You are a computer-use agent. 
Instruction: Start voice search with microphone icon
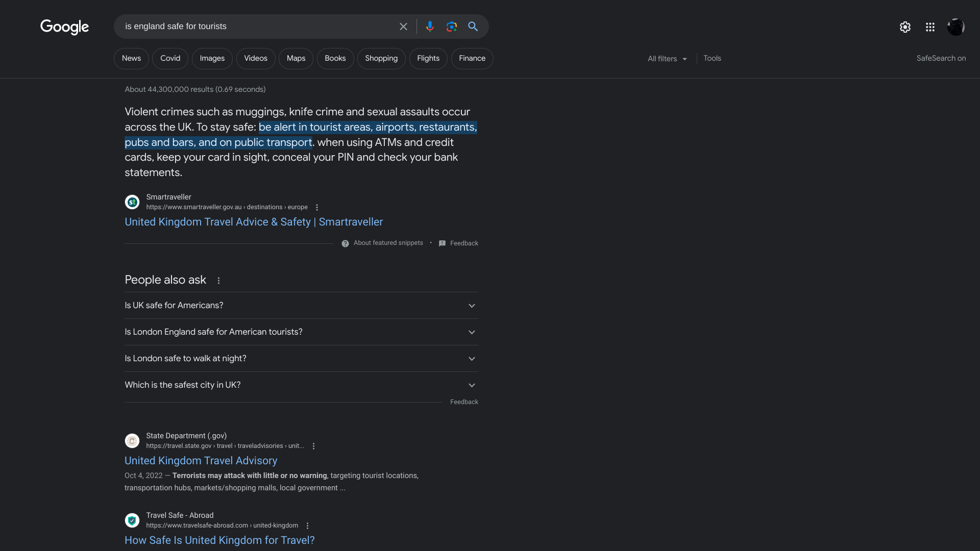pyautogui.click(x=430, y=27)
